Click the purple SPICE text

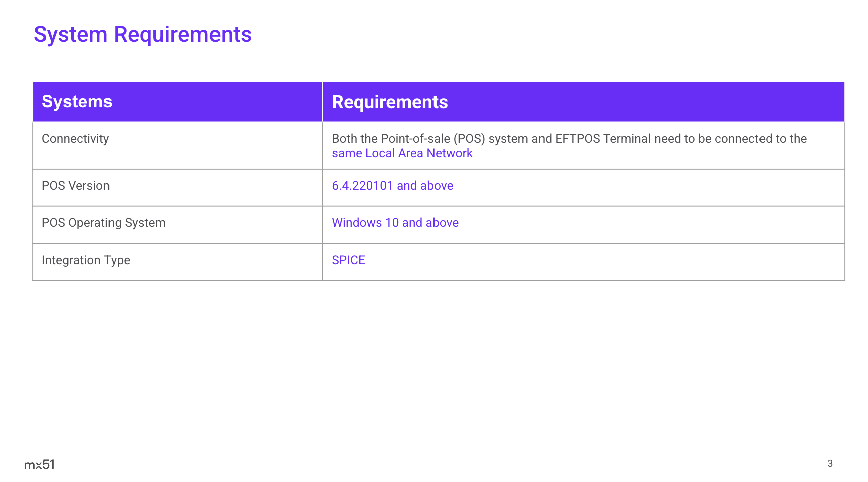point(348,260)
